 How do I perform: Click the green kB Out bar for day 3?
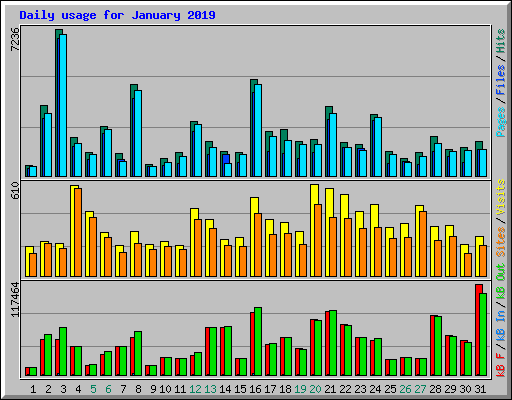(63, 351)
